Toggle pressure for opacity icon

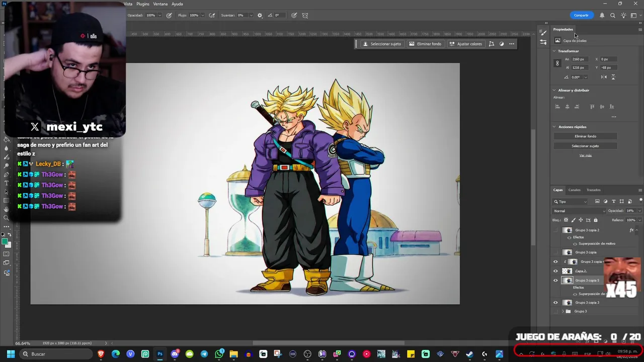(x=169, y=16)
